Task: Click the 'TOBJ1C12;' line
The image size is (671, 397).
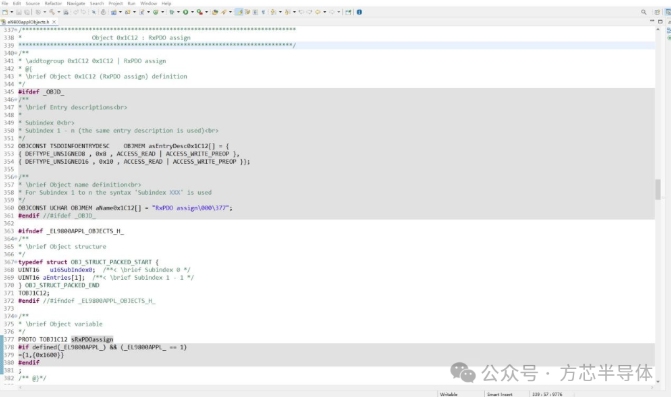Action: 34,293
